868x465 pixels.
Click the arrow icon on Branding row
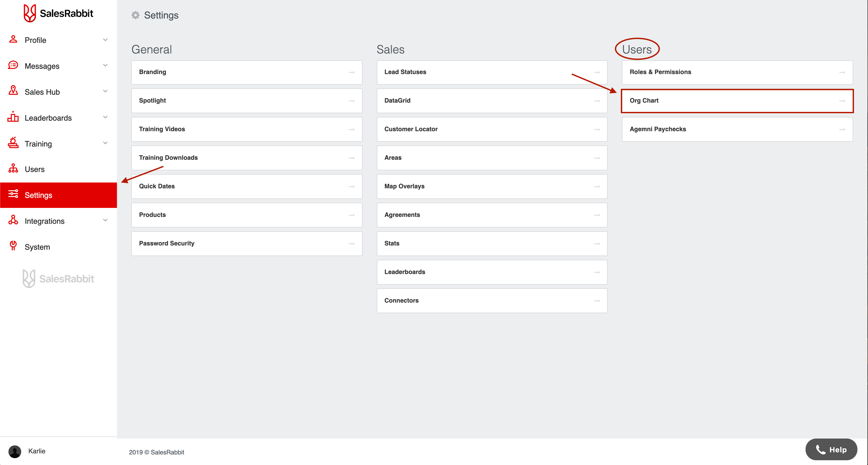pyautogui.click(x=352, y=72)
